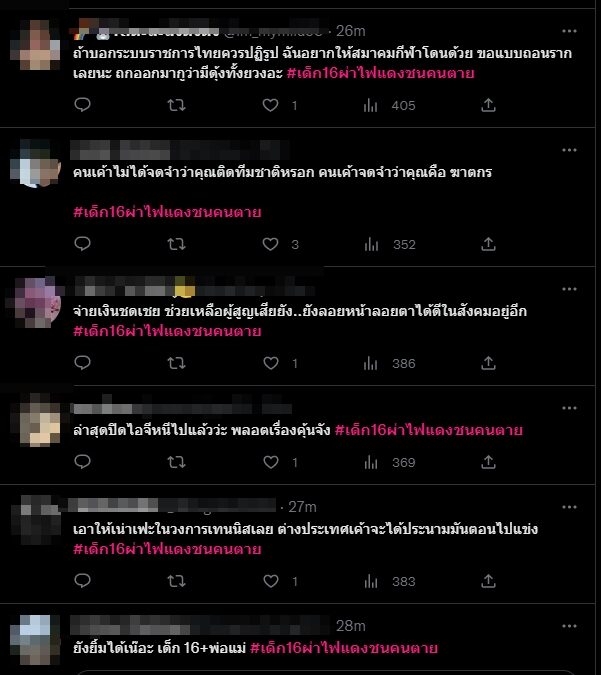601x675 pixels.
Task: Open profile picture of the 27m tweet author
Action: [x=35, y=520]
